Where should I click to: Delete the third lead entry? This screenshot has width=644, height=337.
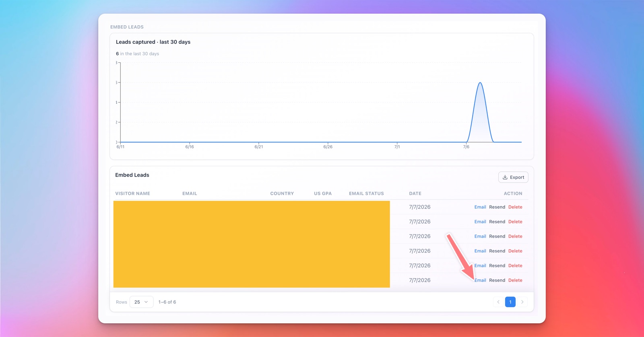point(515,236)
